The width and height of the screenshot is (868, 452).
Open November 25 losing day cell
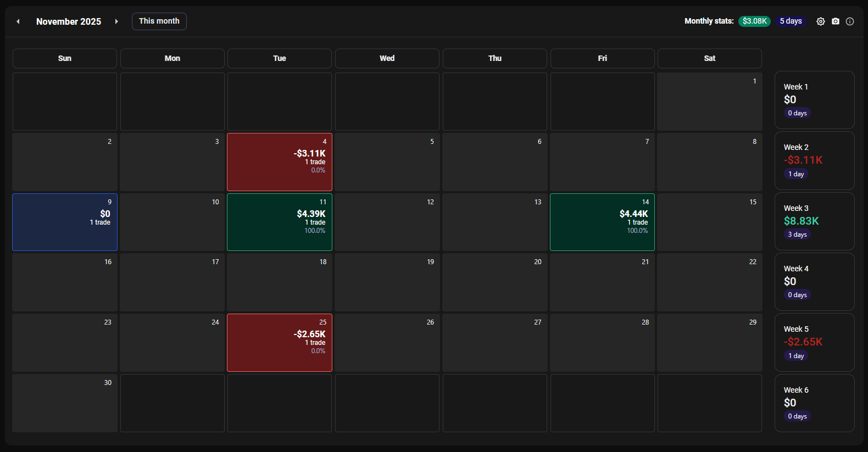279,343
